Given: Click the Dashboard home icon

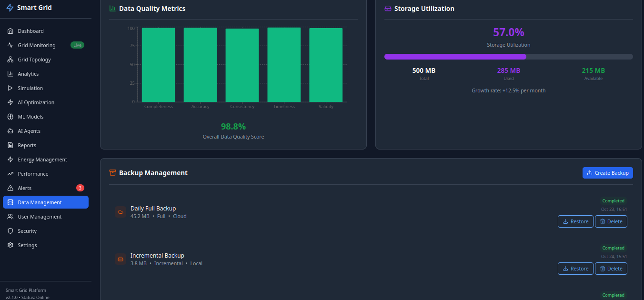Looking at the screenshot, I should pyautogui.click(x=10, y=31).
